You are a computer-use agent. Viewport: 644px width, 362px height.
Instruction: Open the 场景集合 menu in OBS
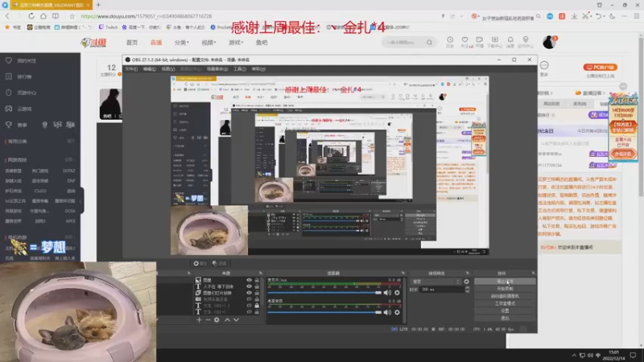click(217, 69)
